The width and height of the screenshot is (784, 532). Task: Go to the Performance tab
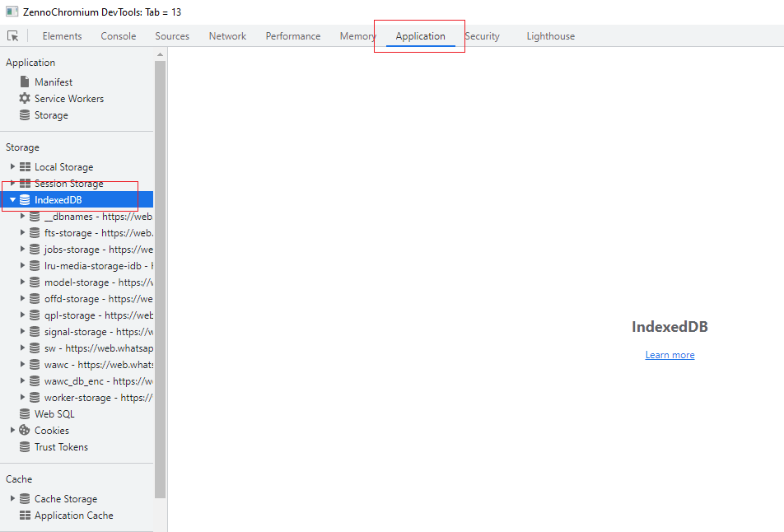pos(293,36)
